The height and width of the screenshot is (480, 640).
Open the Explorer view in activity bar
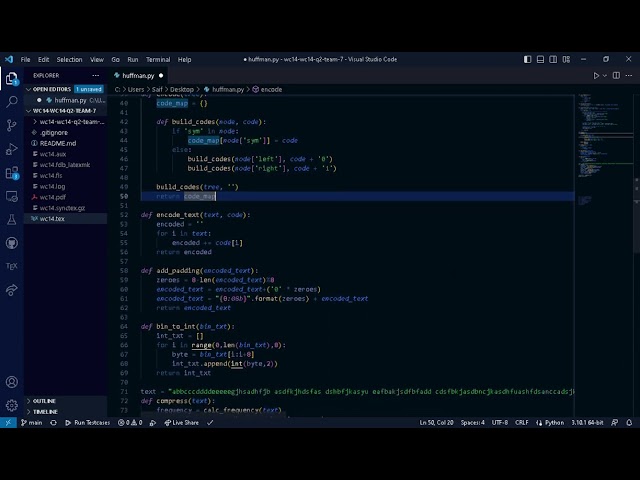[x=12, y=78]
